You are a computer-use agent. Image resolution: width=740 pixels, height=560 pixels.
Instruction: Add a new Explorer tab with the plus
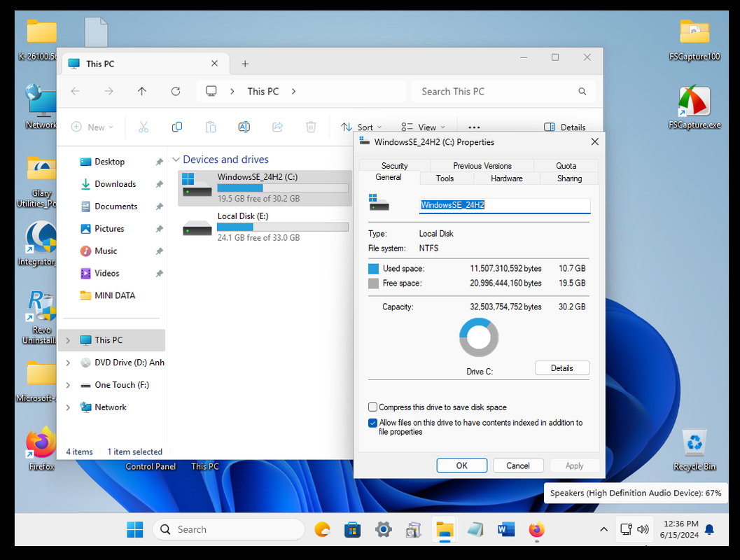(245, 64)
